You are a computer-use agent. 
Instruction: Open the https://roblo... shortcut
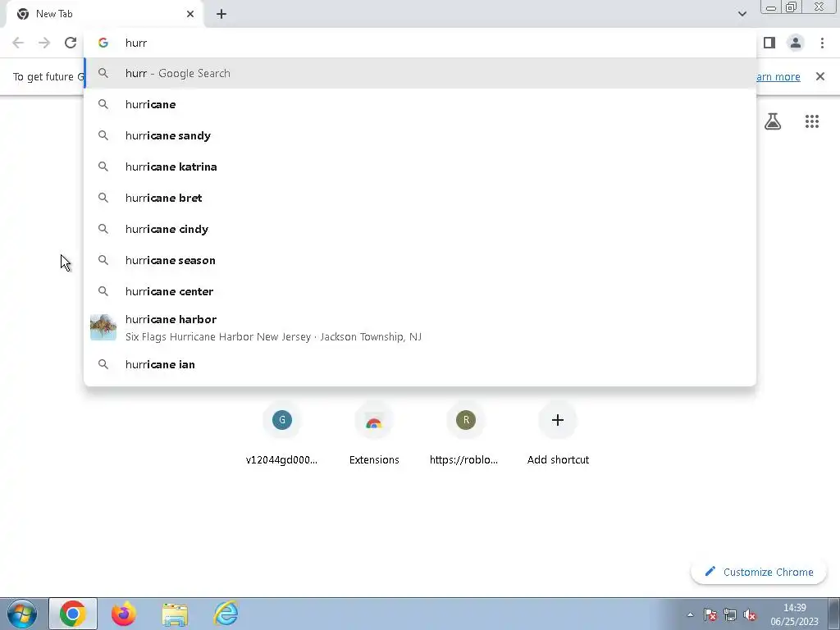point(464,433)
